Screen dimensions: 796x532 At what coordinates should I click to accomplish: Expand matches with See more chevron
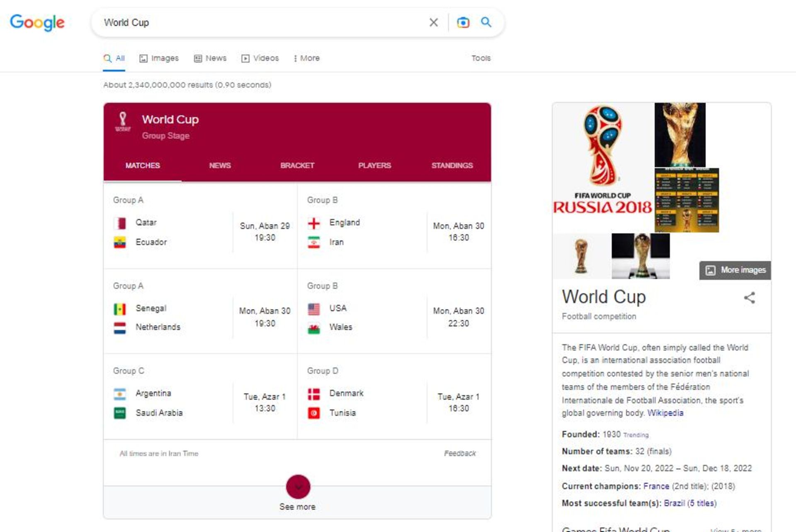[298, 487]
